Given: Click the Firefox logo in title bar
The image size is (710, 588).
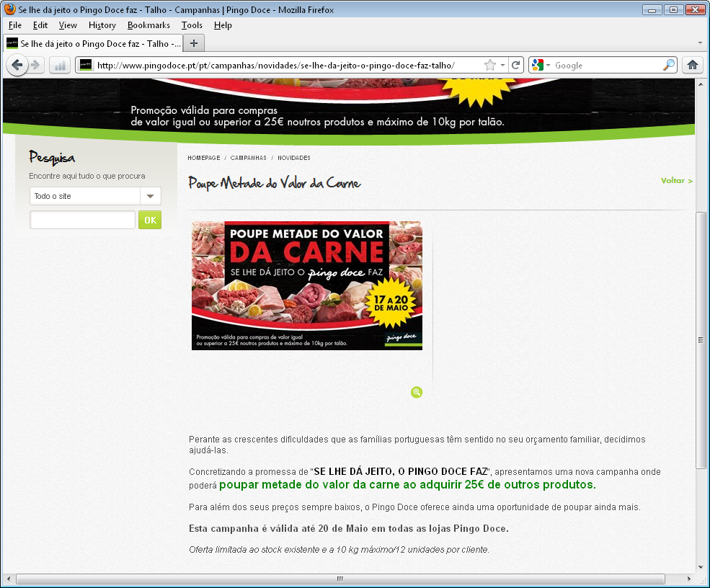Looking at the screenshot, I should [x=9, y=9].
